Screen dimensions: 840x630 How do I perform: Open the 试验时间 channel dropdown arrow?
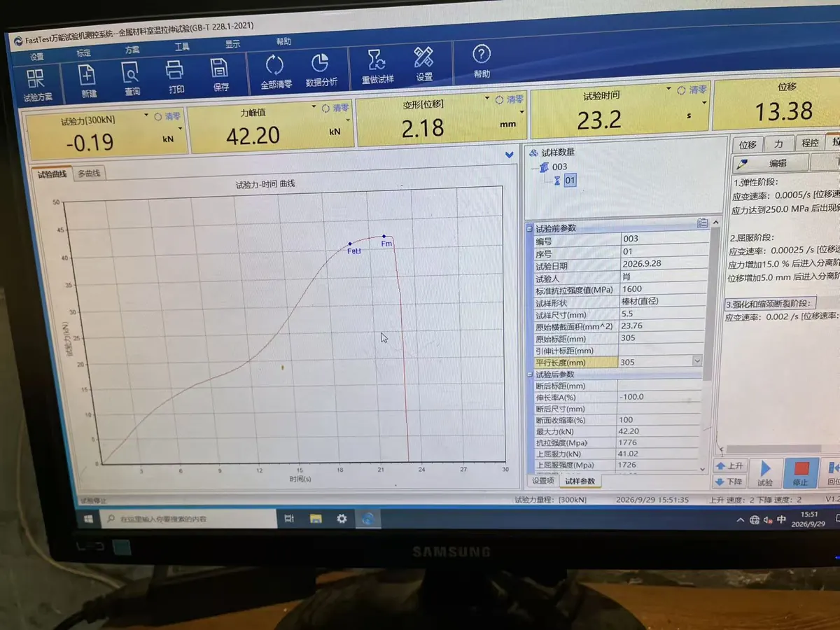point(670,90)
